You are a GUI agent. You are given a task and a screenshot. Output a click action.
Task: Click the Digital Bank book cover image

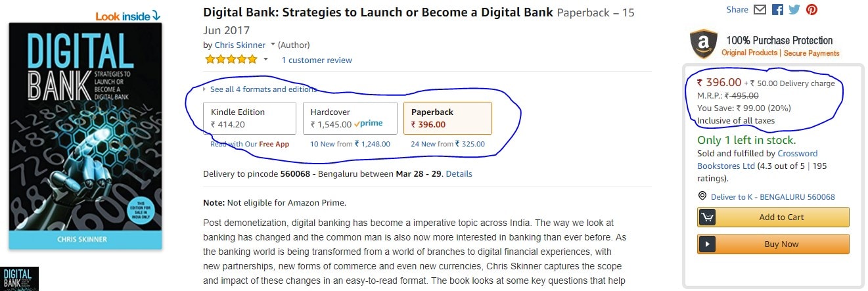[x=85, y=137]
